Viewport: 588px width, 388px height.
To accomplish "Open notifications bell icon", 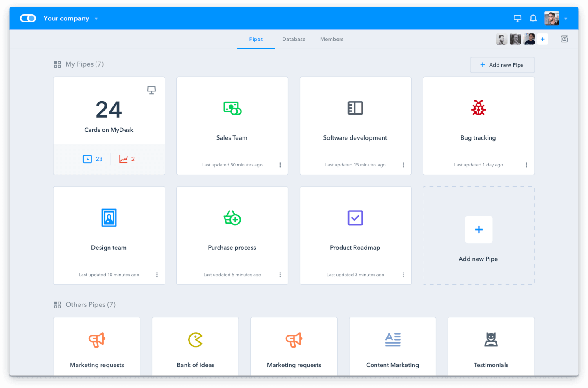I will pyautogui.click(x=533, y=18).
